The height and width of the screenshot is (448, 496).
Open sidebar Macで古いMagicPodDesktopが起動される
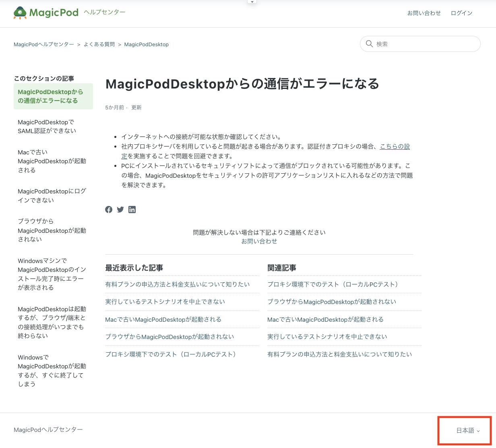(x=53, y=161)
